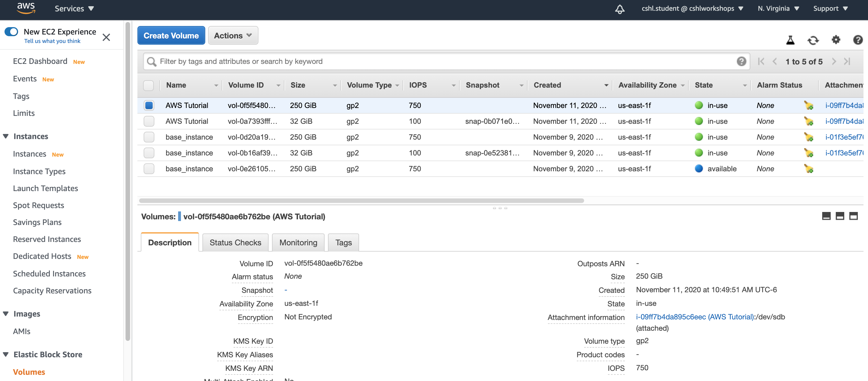Open the cshl.student account dropdown
Screen dimensions: 868x381
click(x=692, y=9)
